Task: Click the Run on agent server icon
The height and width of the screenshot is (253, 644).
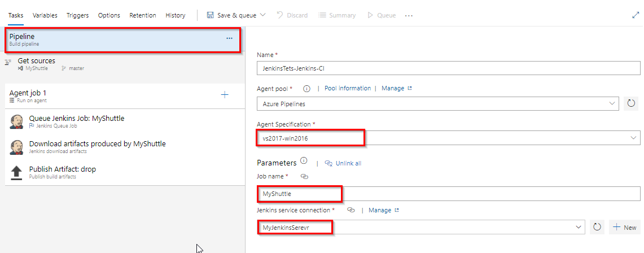Action: [12, 100]
